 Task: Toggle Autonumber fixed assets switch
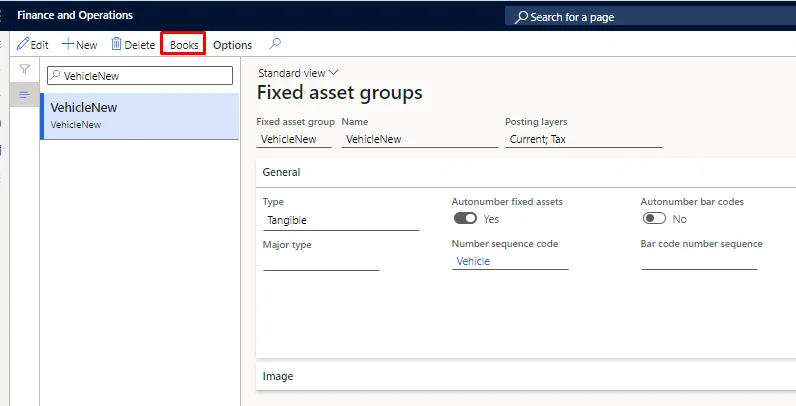[465, 219]
